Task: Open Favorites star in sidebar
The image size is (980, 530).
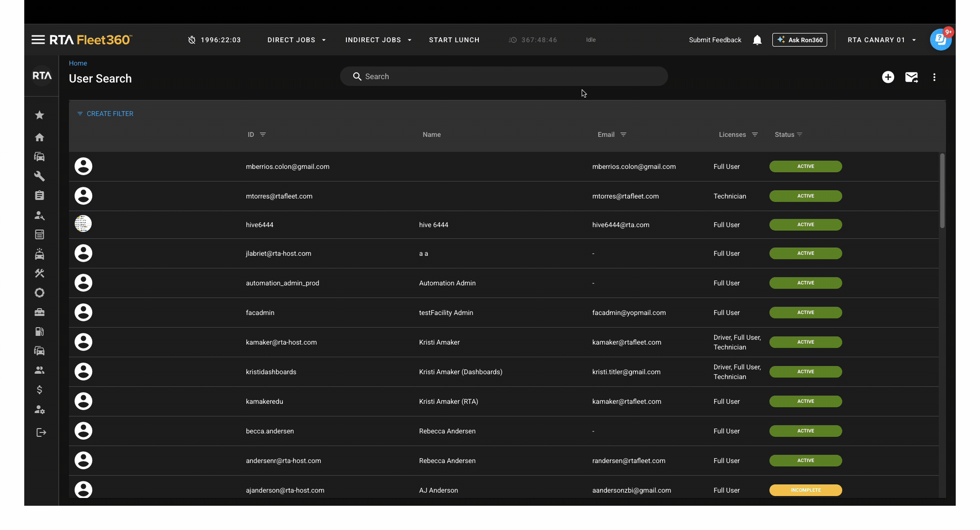Action: (40, 115)
